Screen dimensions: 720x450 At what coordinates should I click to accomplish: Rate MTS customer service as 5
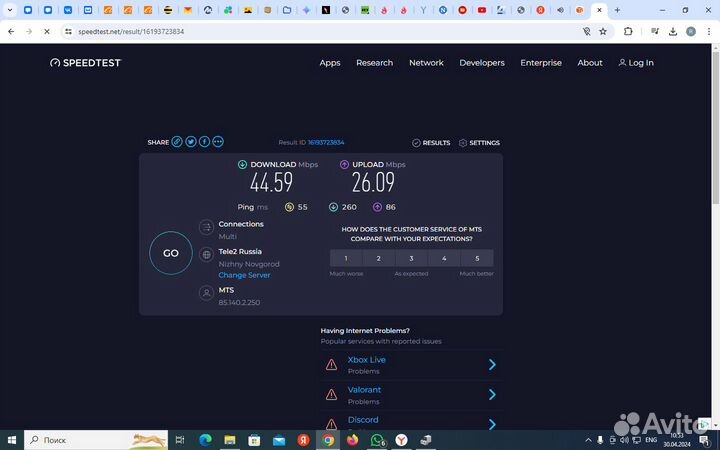pyautogui.click(x=477, y=258)
